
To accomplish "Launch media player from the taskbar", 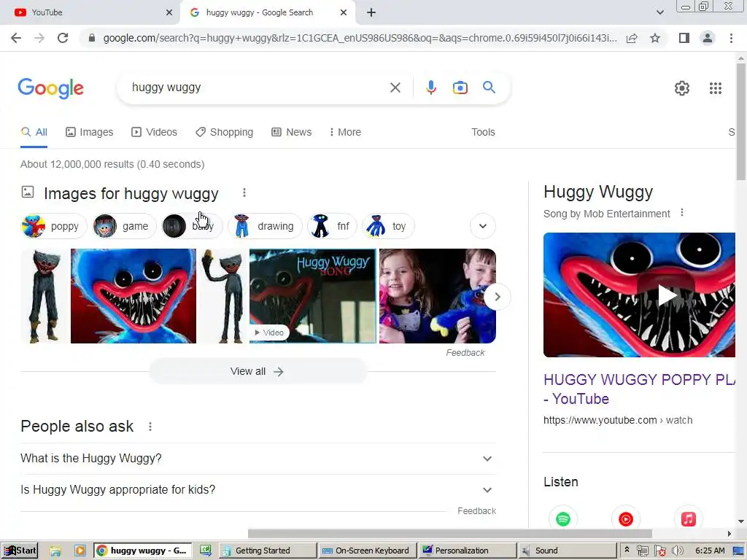I will point(80,551).
